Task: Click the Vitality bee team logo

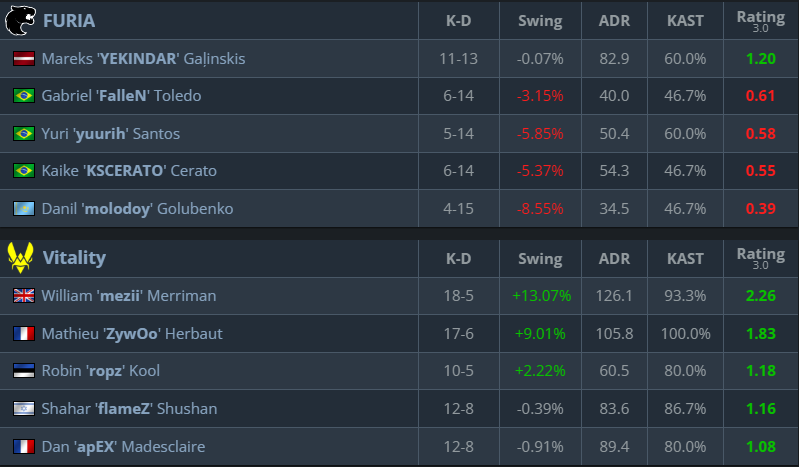Action: click(x=20, y=258)
